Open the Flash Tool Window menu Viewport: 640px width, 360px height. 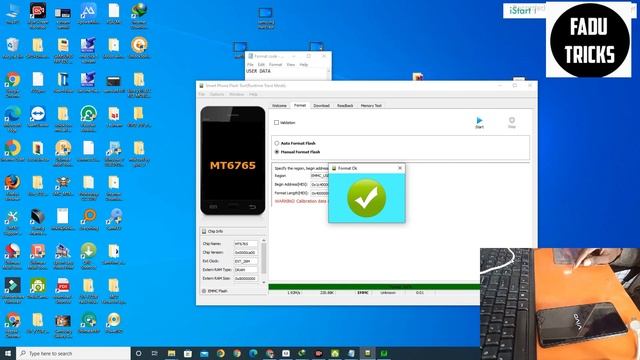coord(236,94)
